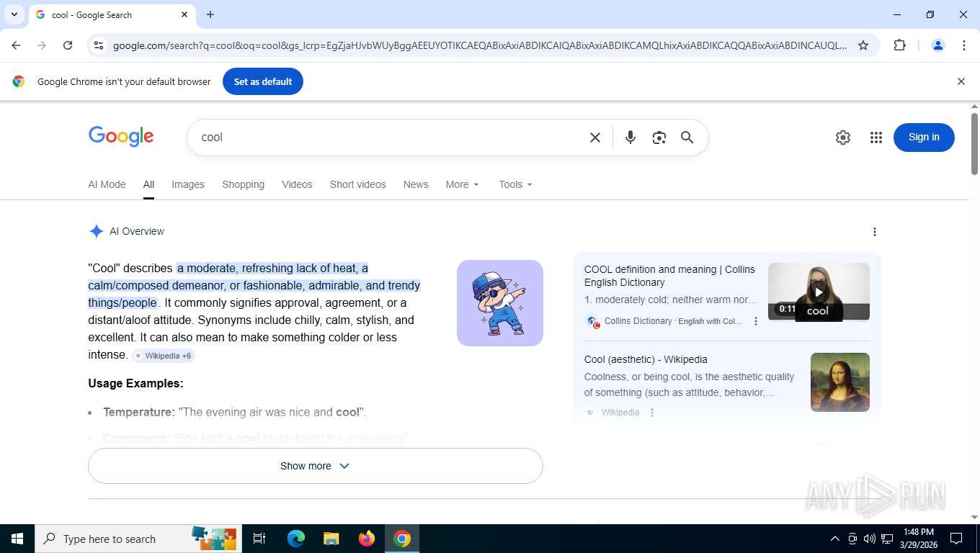Show hidden system tray icons
Screen dimensions: 980x553
[x=835, y=539]
